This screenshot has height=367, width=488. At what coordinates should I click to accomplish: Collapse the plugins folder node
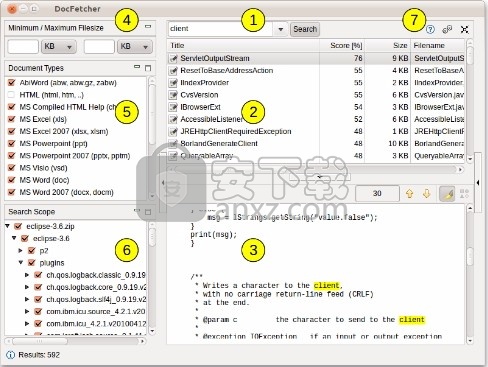pyautogui.click(x=21, y=262)
